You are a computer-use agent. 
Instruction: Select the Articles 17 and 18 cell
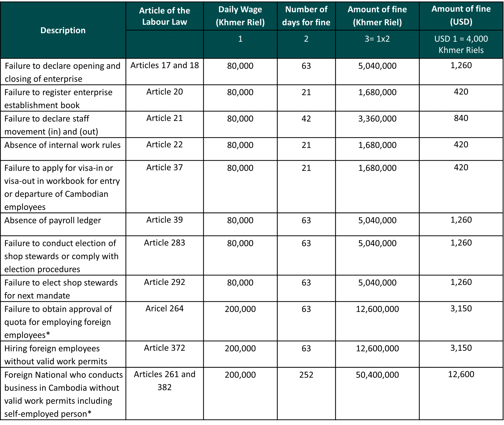click(x=164, y=65)
